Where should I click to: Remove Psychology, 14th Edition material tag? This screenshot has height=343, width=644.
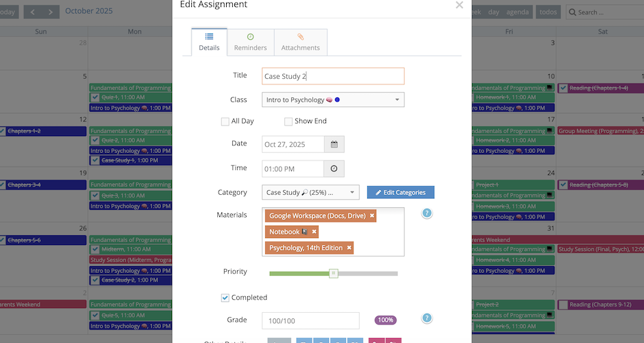pos(349,248)
